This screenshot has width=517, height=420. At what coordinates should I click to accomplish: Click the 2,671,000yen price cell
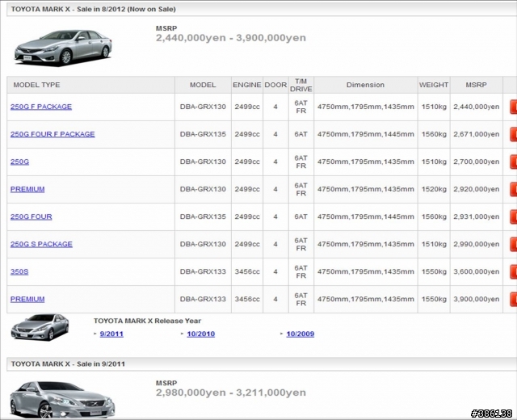[476, 134]
